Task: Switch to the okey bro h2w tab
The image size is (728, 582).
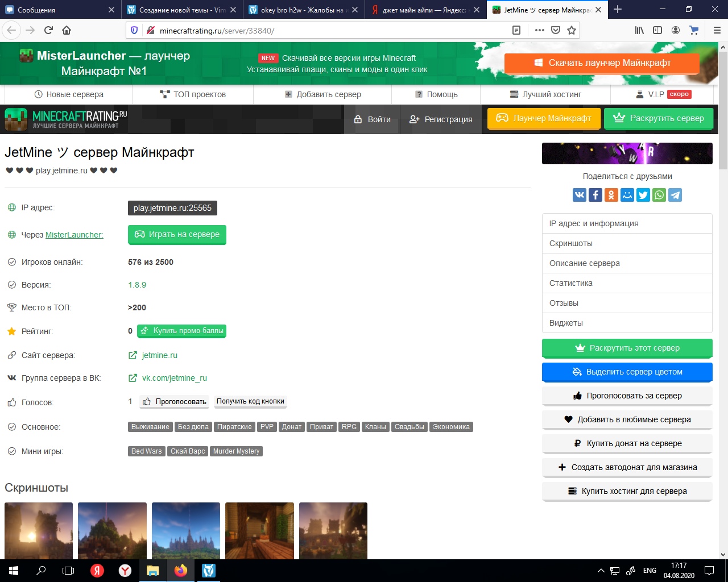Action: [x=304, y=10]
